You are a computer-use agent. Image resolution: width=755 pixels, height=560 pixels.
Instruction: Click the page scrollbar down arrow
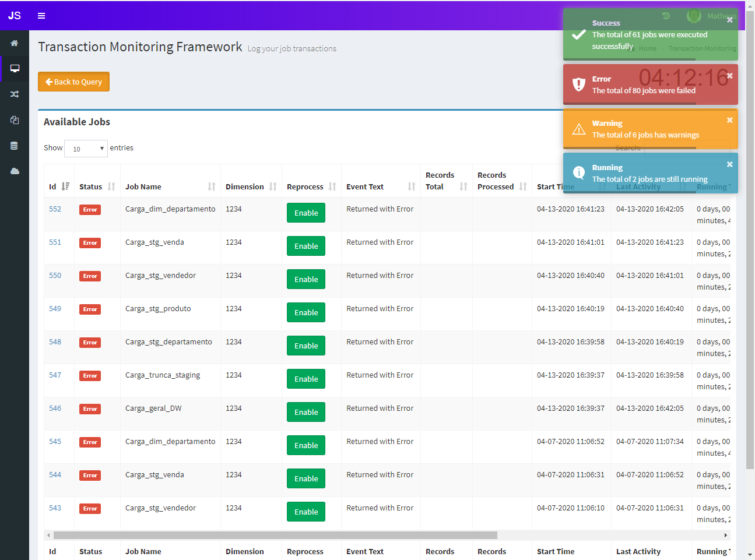point(750,555)
